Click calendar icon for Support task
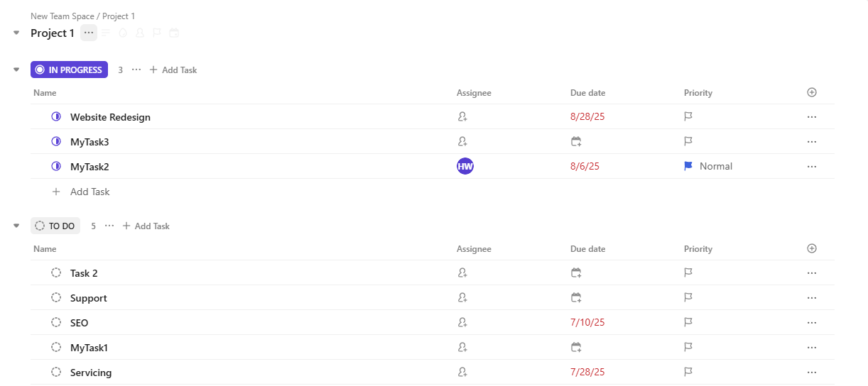The image size is (868, 386). point(576,298)
